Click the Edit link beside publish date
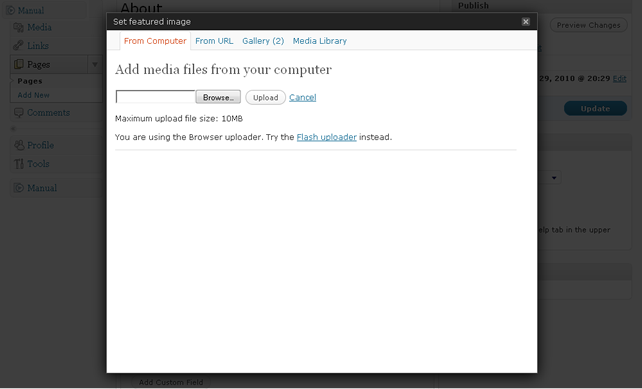Screen dimensions: 642x389 (619, 79)
